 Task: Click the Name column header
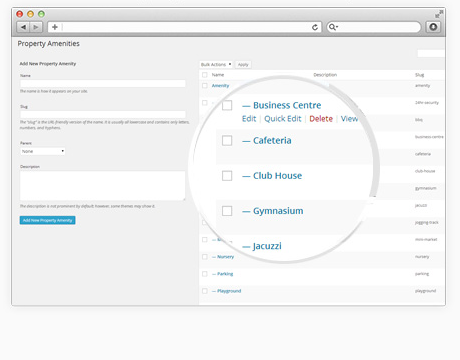(x=218, y=75)
